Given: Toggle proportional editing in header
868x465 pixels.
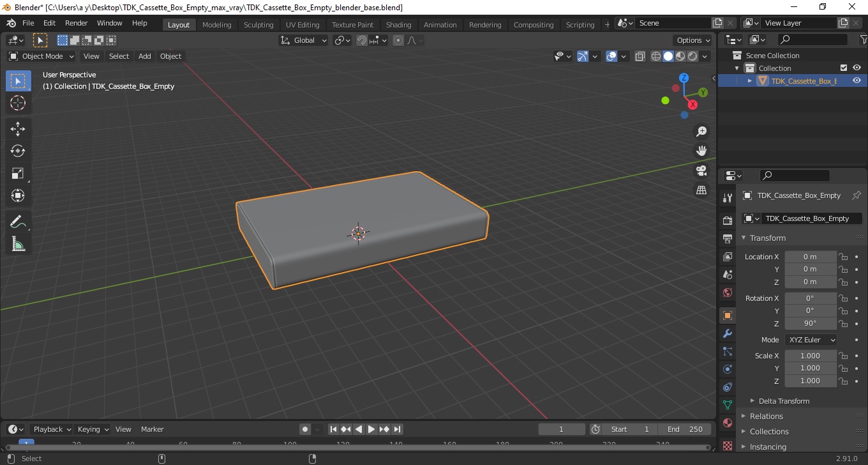Looking at the screenshot, I should 398,40.
